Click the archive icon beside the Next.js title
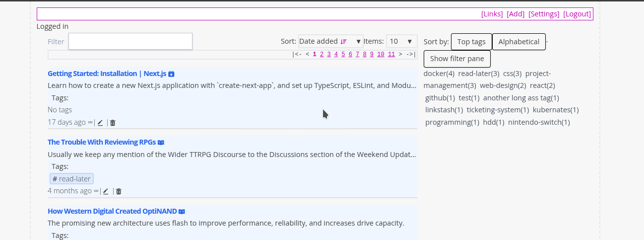644x240 pixels. [171, 74]
